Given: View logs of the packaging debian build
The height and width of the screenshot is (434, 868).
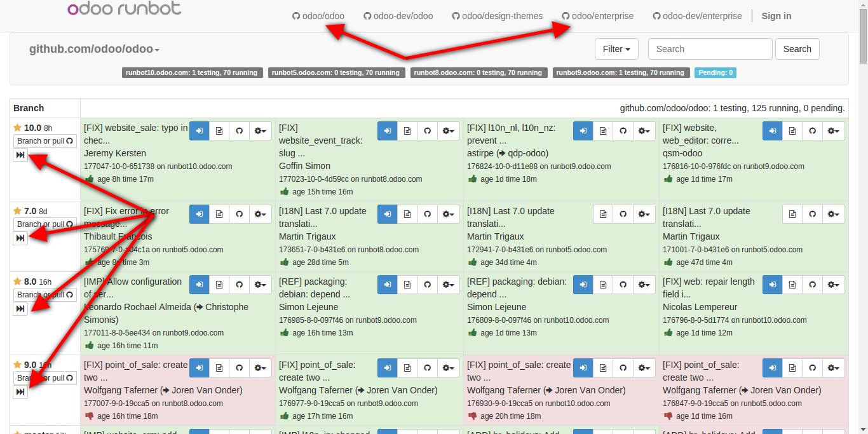Looking at the screenshot, I should [407, 285].
